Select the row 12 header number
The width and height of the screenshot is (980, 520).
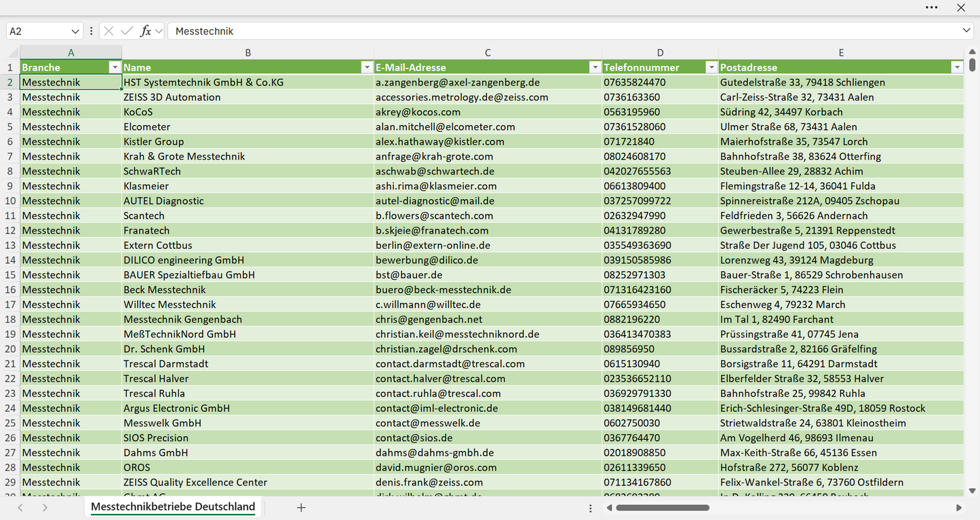10,230
